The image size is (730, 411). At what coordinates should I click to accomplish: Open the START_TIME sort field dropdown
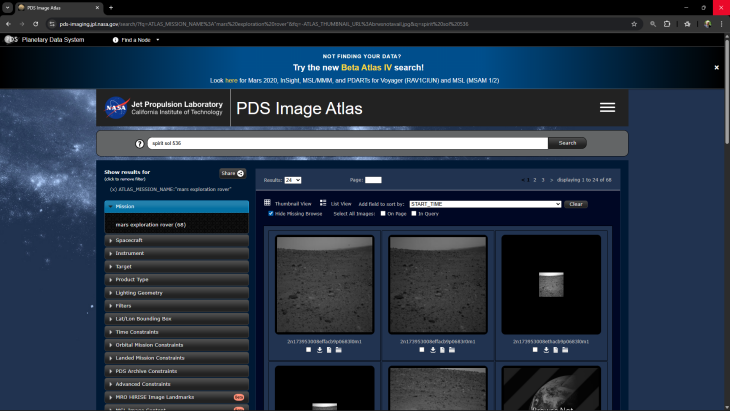[485, 204]
